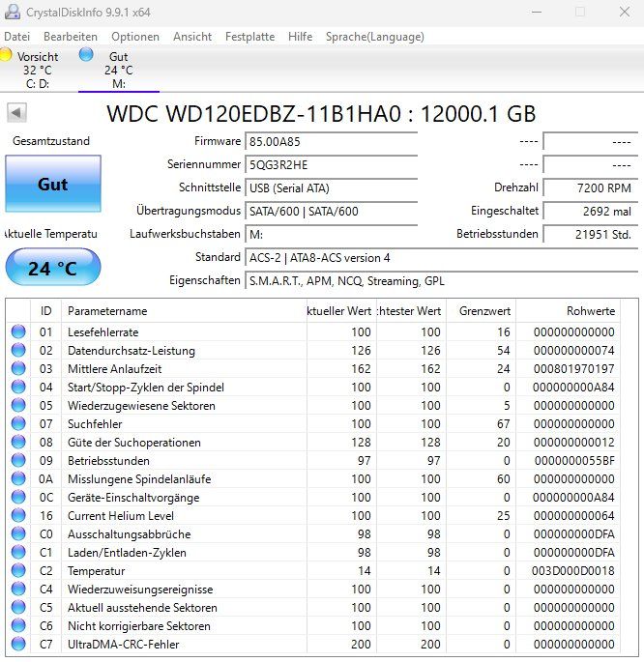Click the ID column header

pos(46,311)
